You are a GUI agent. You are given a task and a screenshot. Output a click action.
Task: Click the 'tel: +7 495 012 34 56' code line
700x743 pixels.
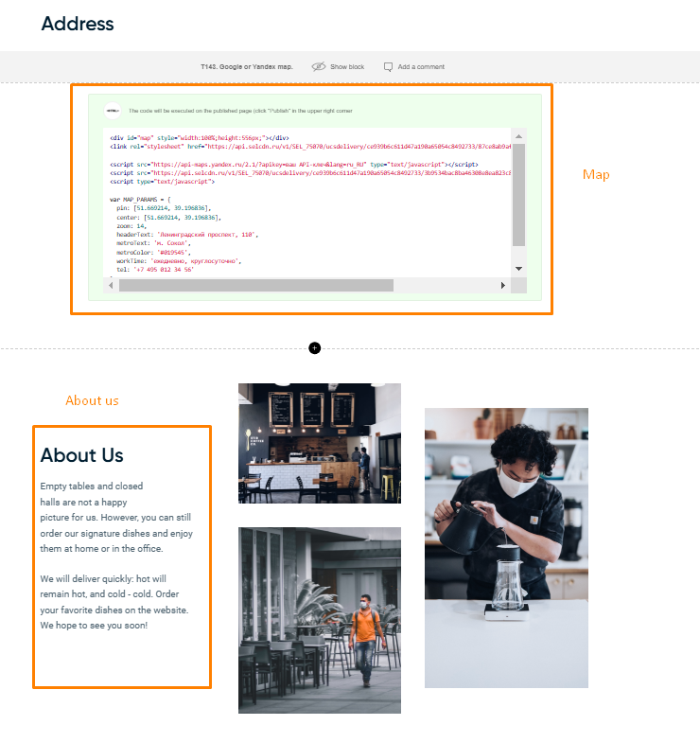click(155, 270)
